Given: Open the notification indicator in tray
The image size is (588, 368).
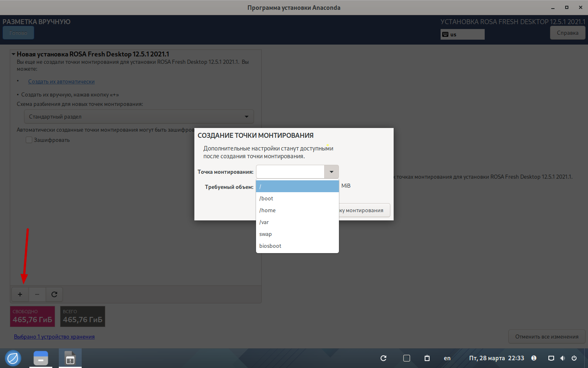Looking at the screenshot, I should pyautogui.click(x=534, y=358).
